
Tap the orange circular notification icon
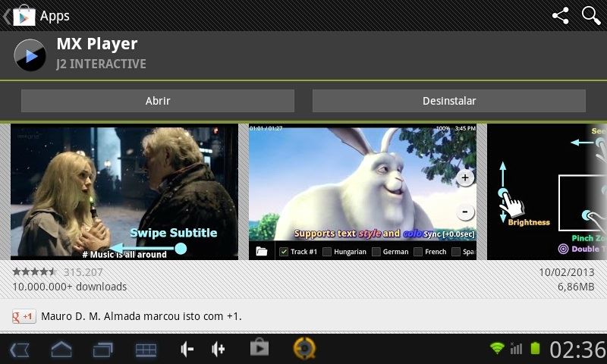click(305, 349)
